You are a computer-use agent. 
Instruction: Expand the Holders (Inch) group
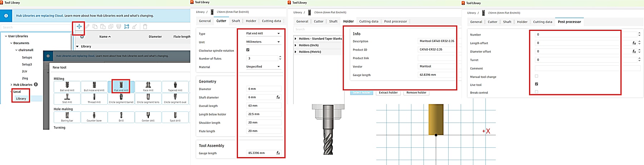[x=296, y=45]
